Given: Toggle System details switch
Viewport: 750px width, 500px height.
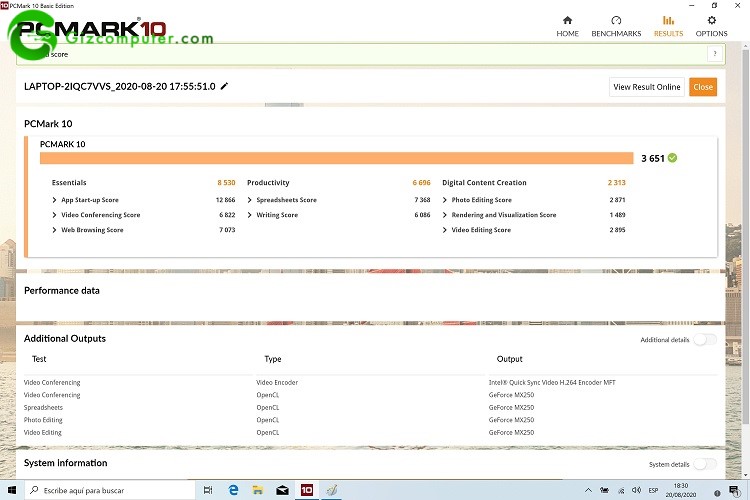Looking at the screenshot, I should pyautogui.click(x=705, y=464).
